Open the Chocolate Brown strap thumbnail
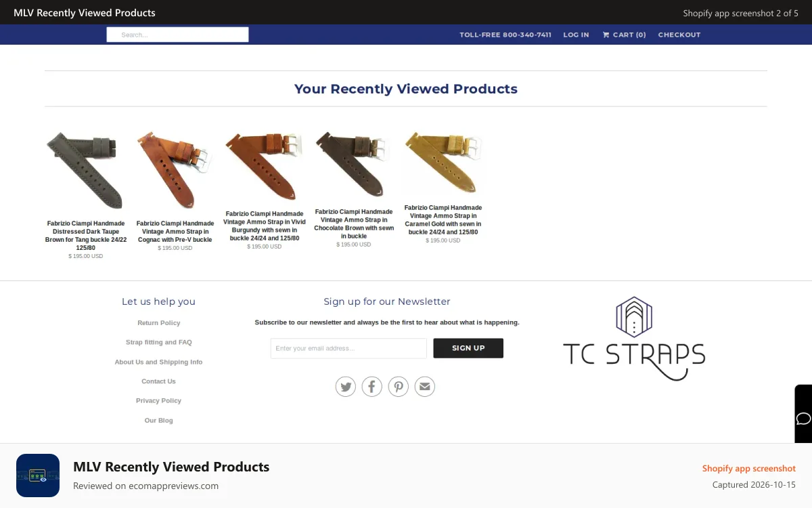 [353, 165]
